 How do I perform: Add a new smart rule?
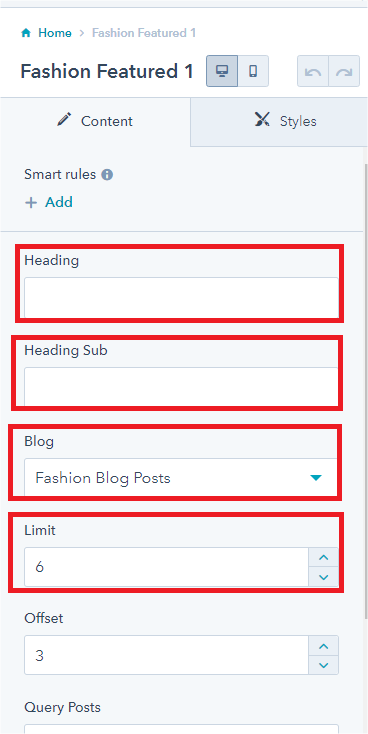pos(49,203)
